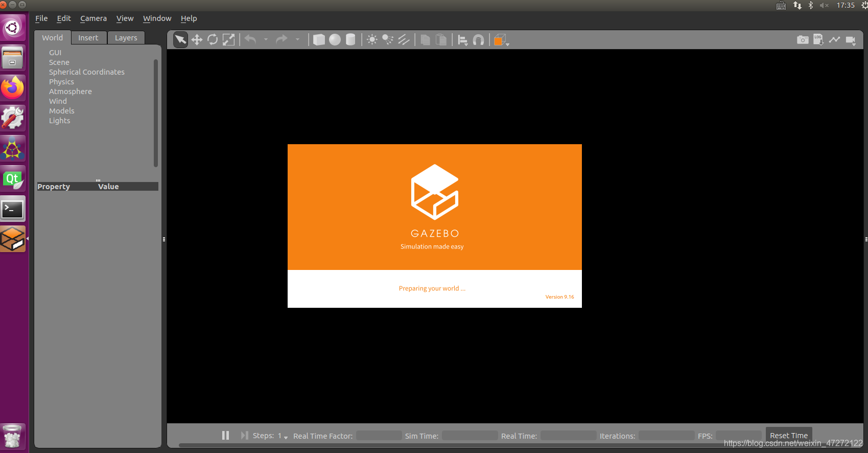The width and height of the screenshot is (868, 453).
Task: Click the Real Time Factor field
Action: coord(379,436)
